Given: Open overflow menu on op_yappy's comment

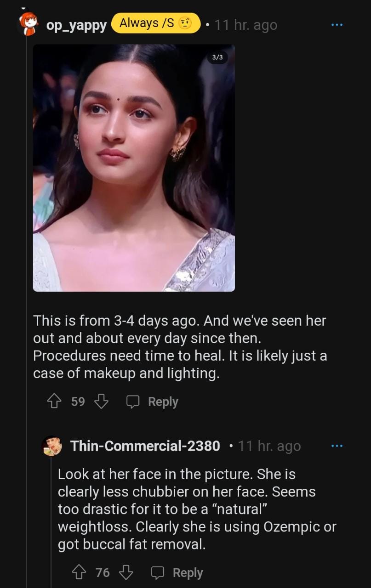Looking at the screenshot, I should pyautogui.click(x=337, y=25).
